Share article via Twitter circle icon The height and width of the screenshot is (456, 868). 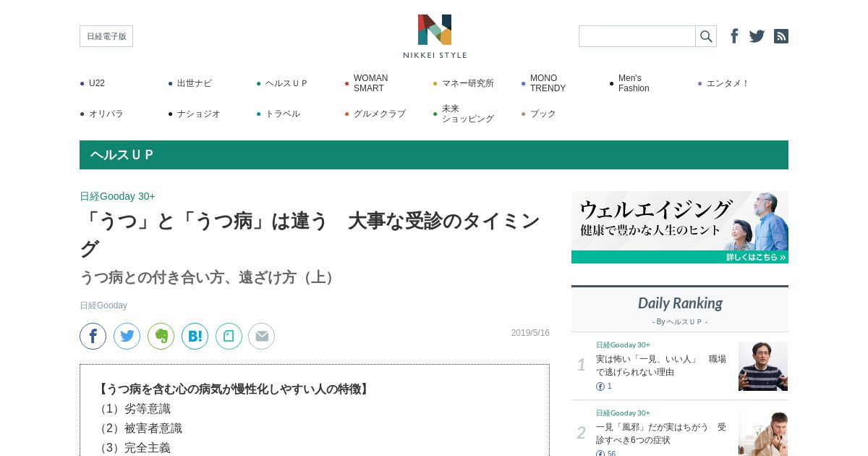(x=127, y=336)
